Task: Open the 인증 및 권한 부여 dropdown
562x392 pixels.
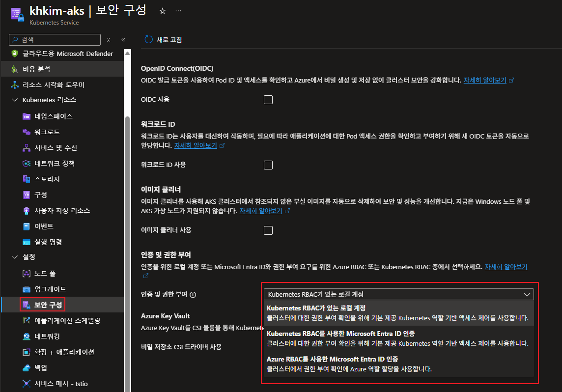Action: point(398,295)
